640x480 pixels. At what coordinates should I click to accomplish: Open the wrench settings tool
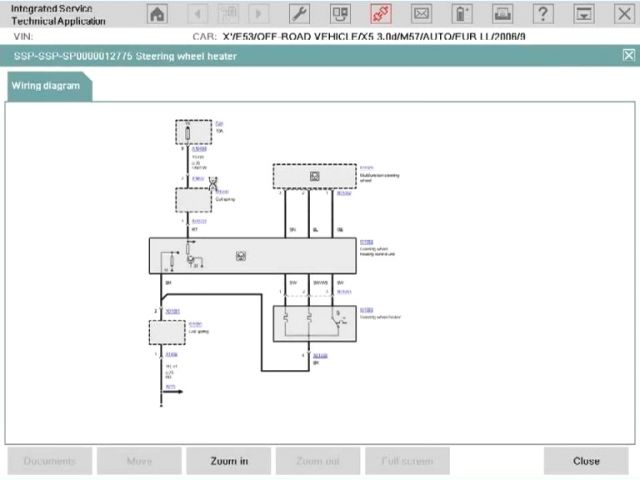pos(299,14)
